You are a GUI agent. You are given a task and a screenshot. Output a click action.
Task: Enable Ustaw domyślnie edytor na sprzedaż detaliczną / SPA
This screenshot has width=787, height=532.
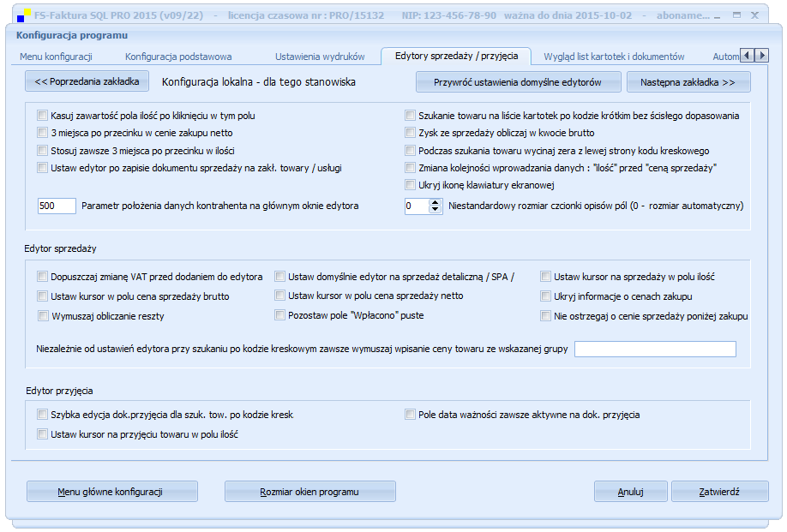[x=279, y=276]
